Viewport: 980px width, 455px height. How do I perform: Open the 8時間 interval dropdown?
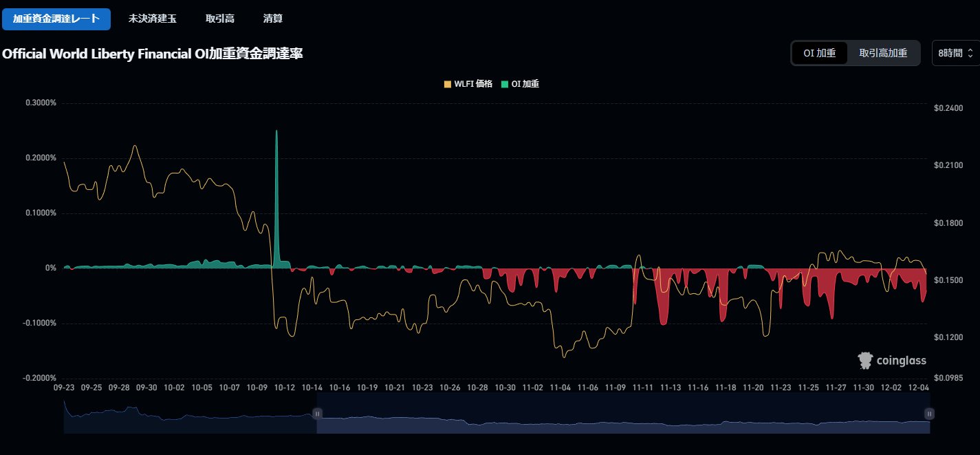(955, 53)
